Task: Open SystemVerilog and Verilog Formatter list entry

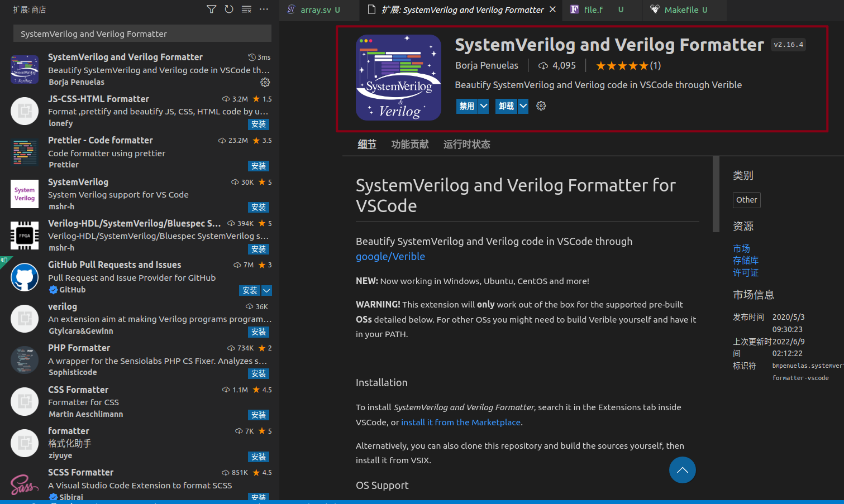Action: [x=140, y=69]
